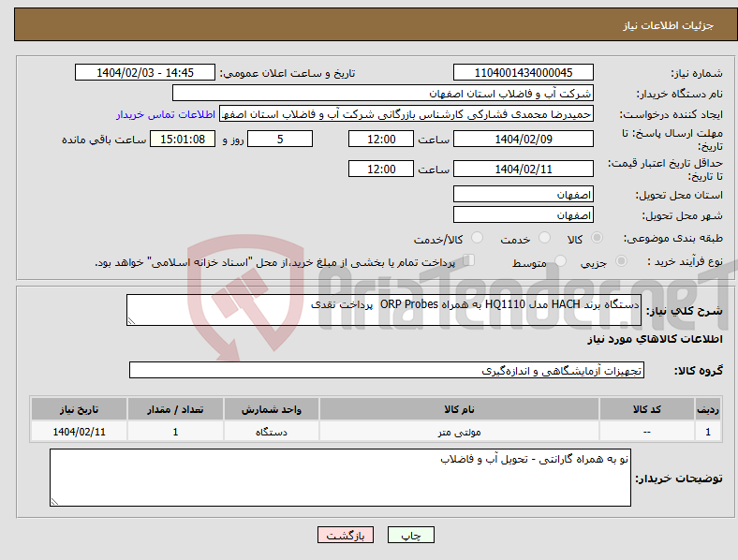The height and width of the screenshot is (560, 738).
Task: Select the کالا radio button
Action: [597, 238]
